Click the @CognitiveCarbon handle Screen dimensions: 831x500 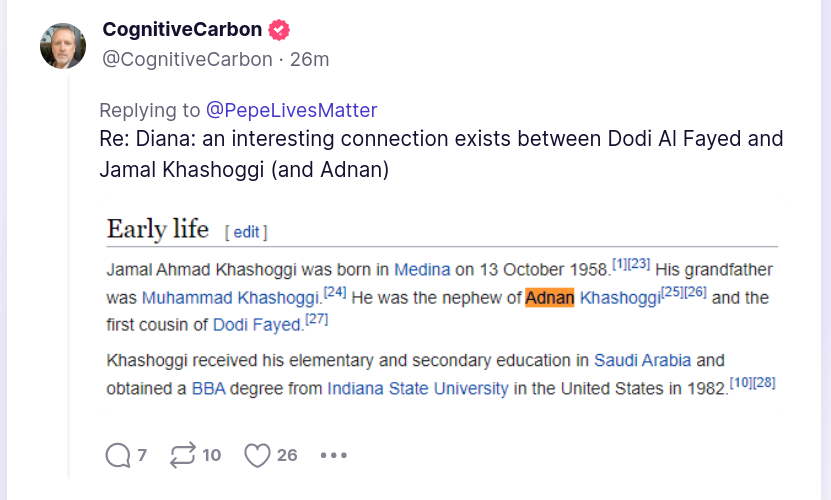187,59
